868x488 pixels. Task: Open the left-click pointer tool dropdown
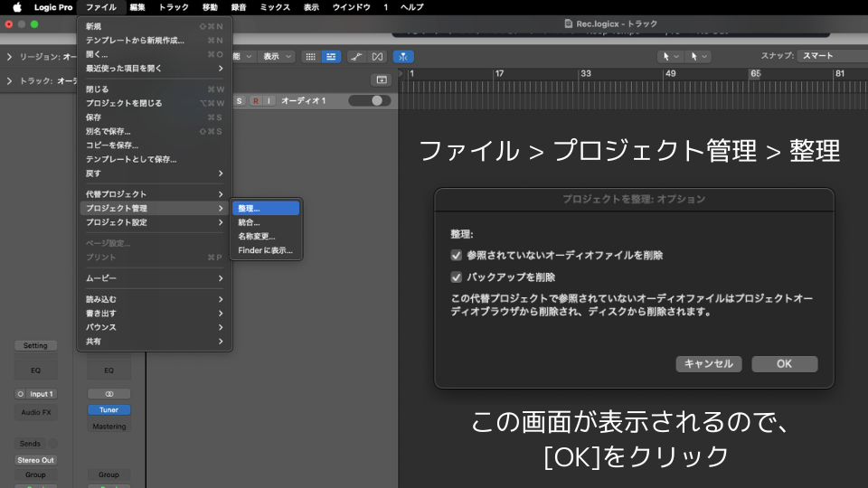pos(670,56)
